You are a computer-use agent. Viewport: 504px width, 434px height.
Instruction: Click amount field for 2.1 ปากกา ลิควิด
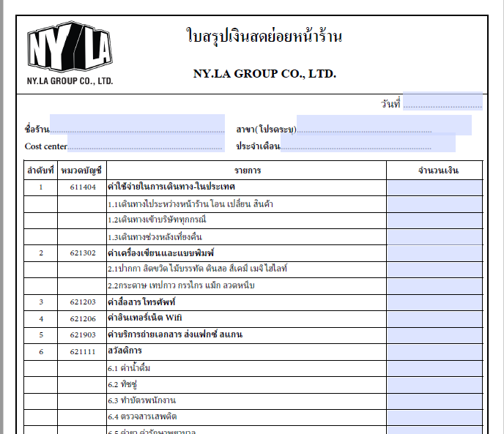(434, 270)
